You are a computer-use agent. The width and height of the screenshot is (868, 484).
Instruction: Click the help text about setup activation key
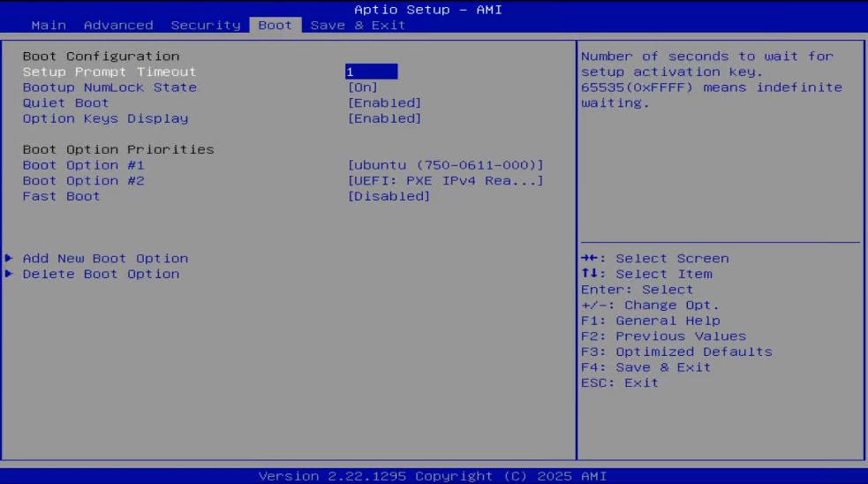[x=712, y=79]
